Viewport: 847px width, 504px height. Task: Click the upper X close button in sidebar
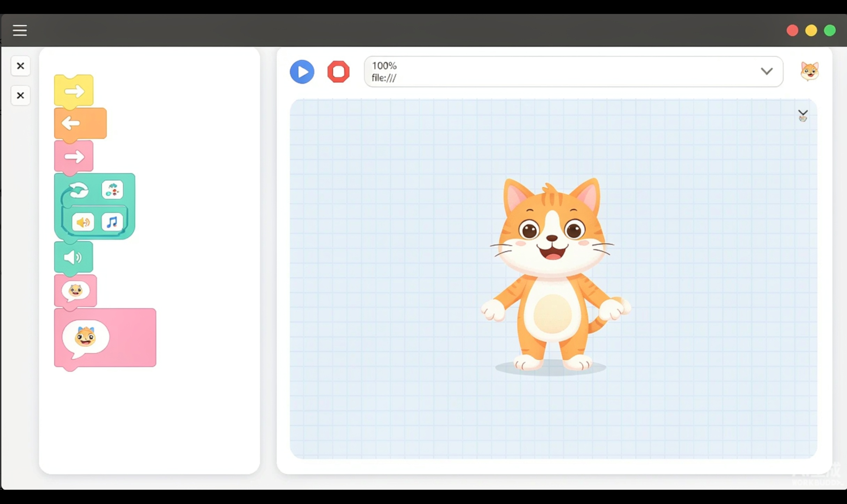pos(21,66)
